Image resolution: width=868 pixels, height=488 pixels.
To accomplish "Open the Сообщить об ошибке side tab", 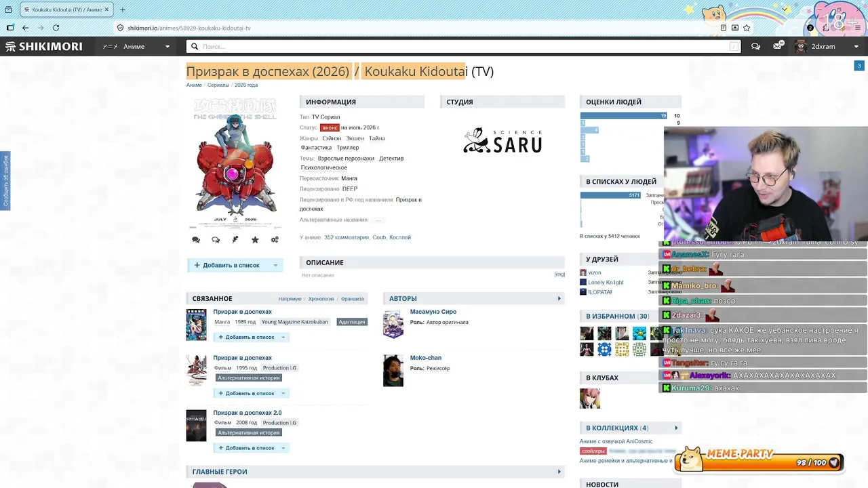I will [x=5, y=181].
